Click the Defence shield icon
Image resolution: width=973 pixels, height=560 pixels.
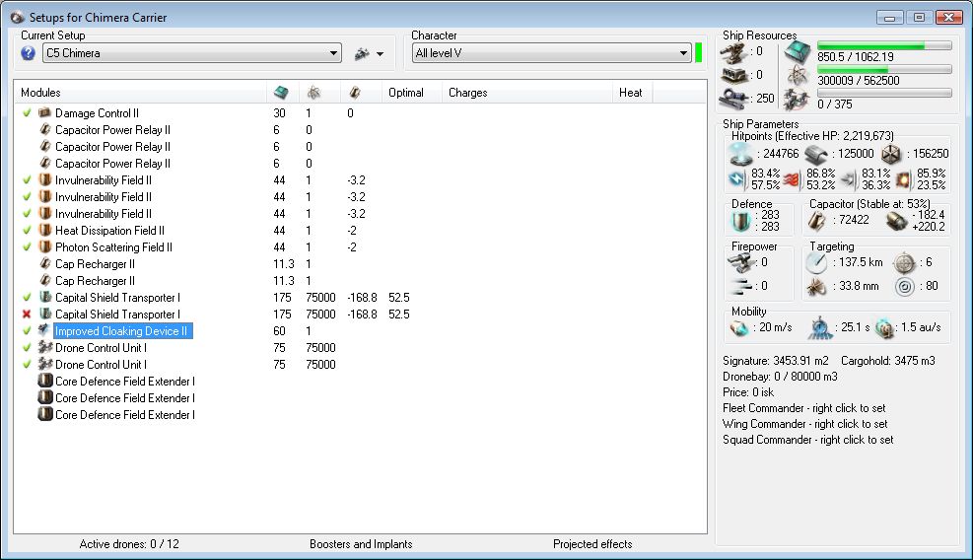coord(741,220)
